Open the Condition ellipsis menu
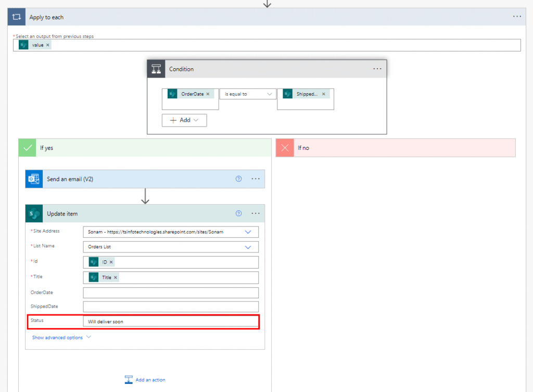This screenshot has height=392, width=533. pos(377,69)
